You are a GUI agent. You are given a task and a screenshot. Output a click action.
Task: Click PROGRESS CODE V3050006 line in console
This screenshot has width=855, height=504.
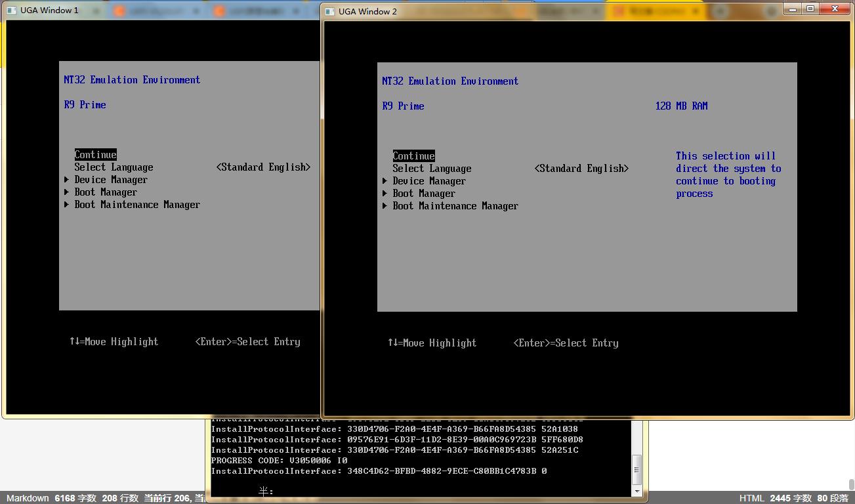pos(280,461)
